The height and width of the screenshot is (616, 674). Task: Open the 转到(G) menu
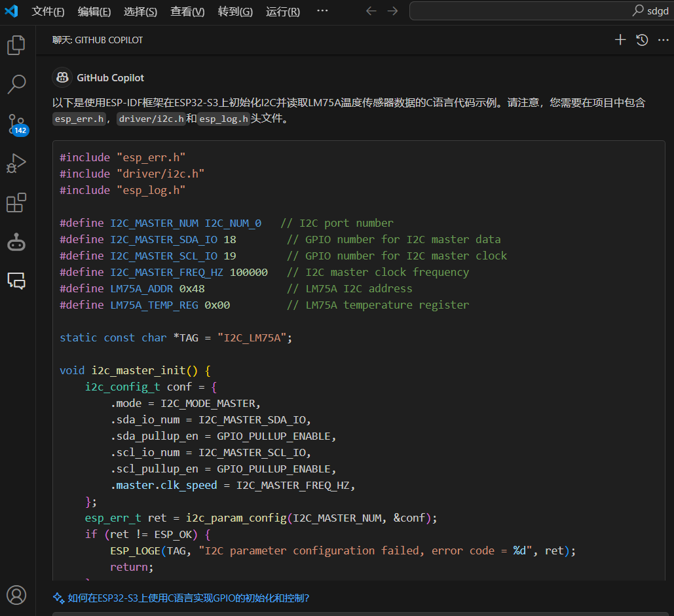click(x=235, y=12)
